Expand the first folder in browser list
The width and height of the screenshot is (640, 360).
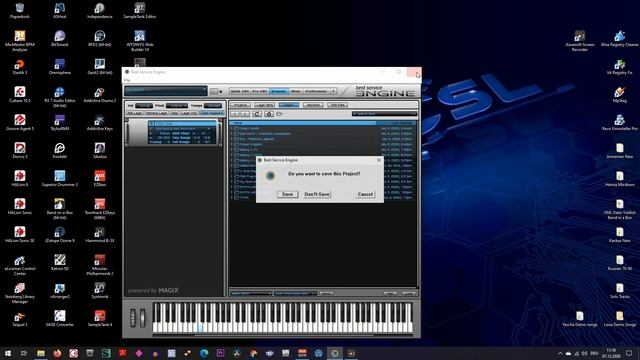coord(232,128)
